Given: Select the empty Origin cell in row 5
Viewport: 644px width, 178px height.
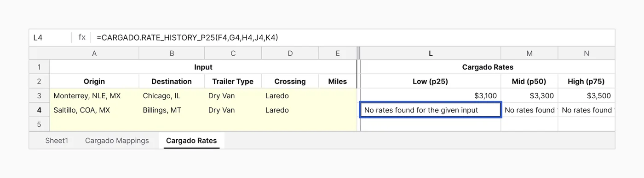Looking at the screenshot, I should 94,125.
